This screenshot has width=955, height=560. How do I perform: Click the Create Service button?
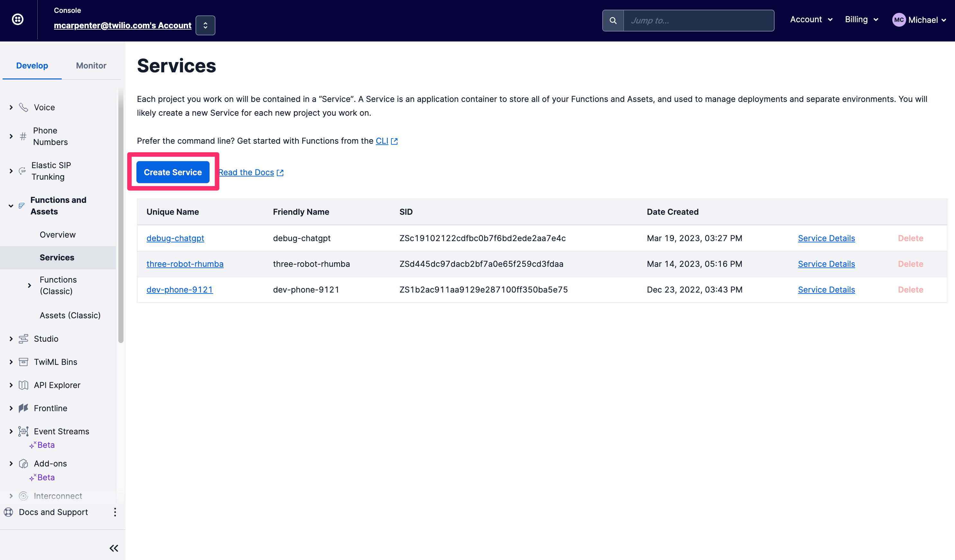click(173, 172)
